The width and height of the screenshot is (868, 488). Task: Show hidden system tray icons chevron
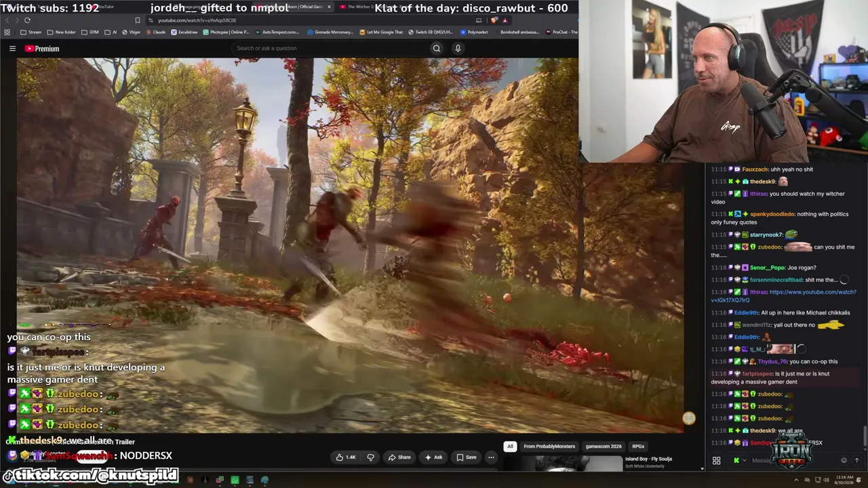[x=796, y=480]
